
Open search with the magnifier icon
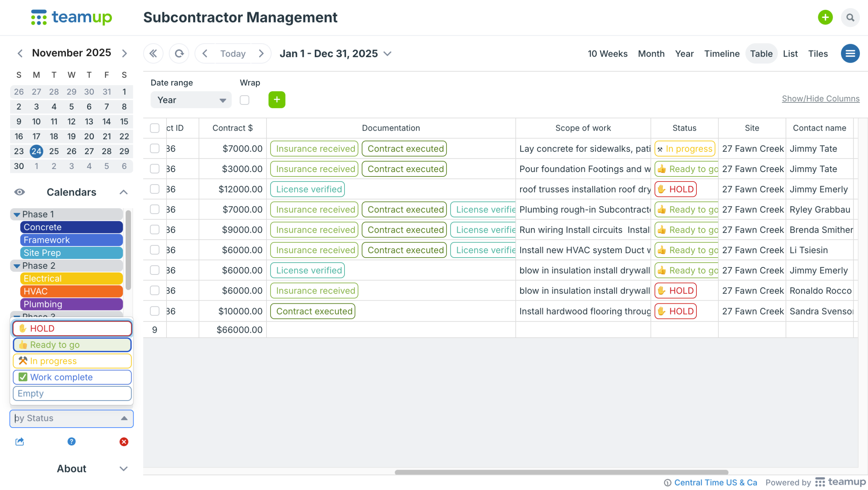click(x=850, y=17)
